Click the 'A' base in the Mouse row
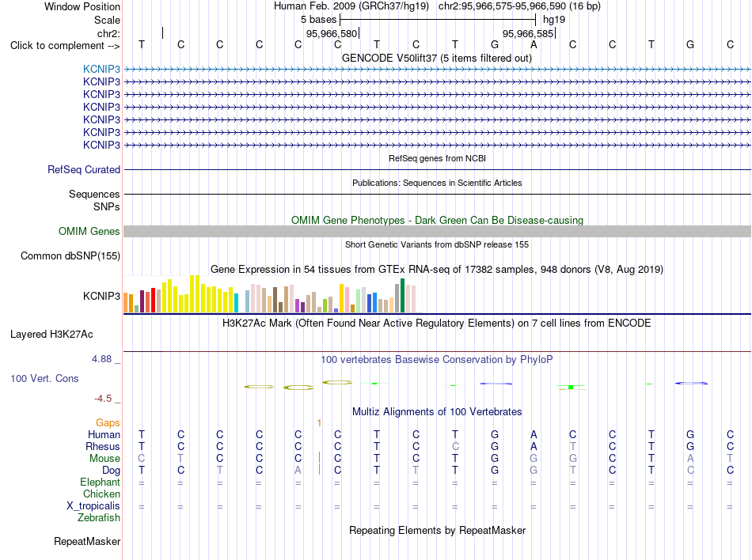The width and height of the screenshot is (752, 560). coord(690,459)
